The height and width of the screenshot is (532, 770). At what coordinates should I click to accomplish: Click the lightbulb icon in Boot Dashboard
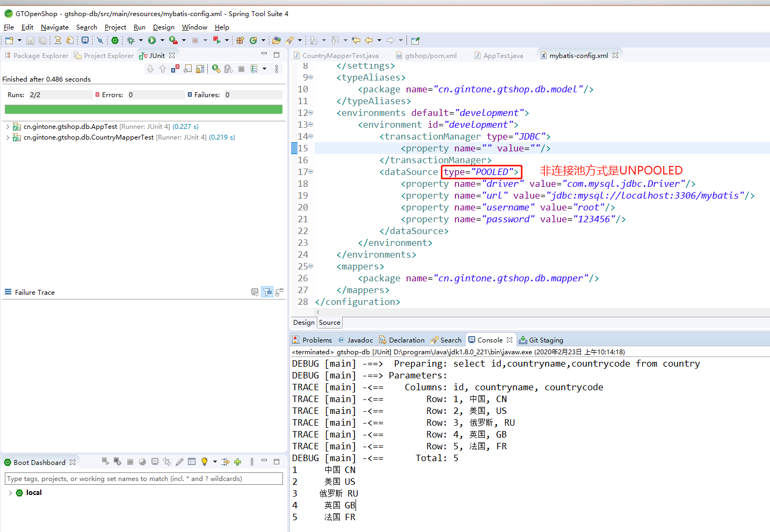[x=204, y=462]
